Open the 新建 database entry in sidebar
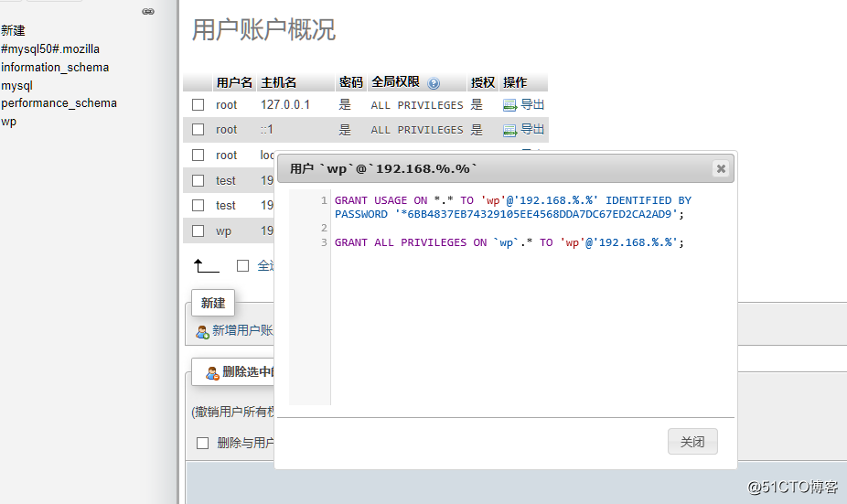This screenshot has height=504, width=847. [13, 31]
